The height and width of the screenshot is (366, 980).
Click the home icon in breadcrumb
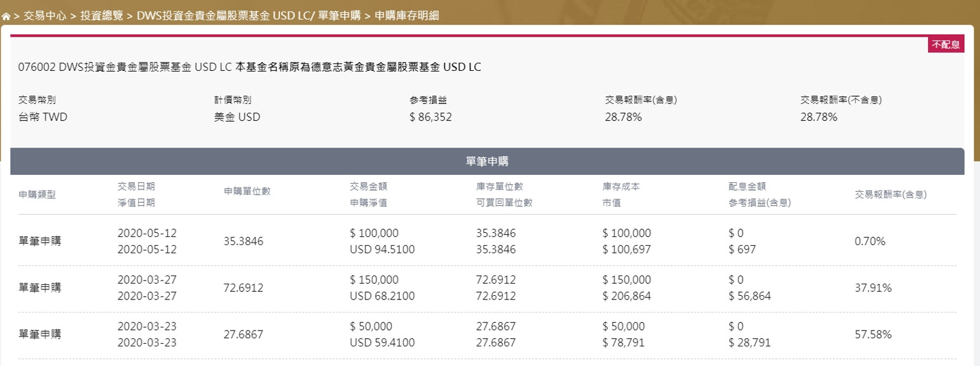tap(6, 16)
